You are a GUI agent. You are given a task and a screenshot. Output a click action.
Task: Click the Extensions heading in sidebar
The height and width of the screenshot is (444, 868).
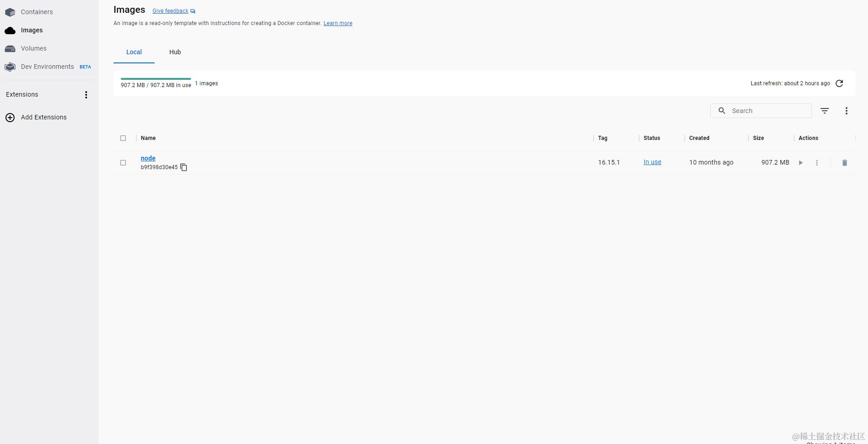[x=22, y=94]
